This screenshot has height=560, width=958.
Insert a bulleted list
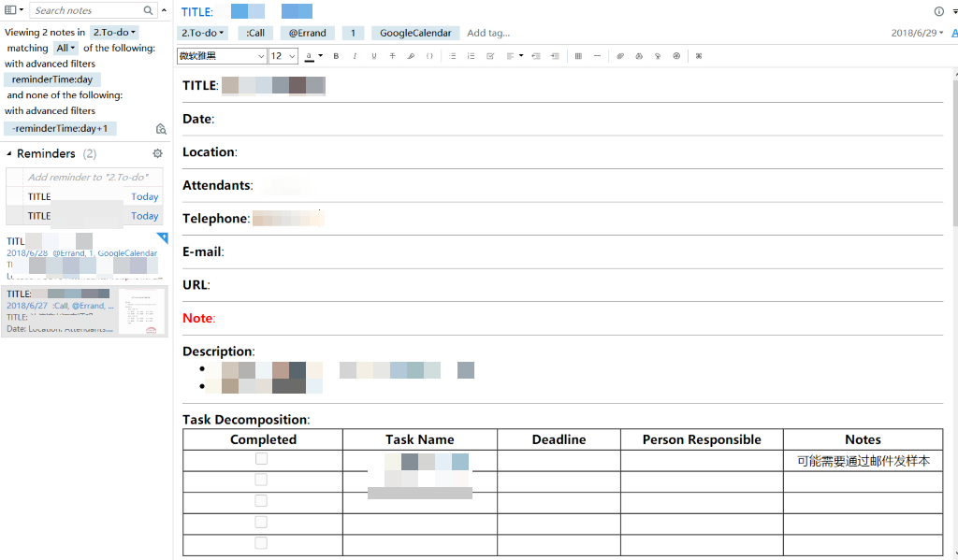[453, 56]
